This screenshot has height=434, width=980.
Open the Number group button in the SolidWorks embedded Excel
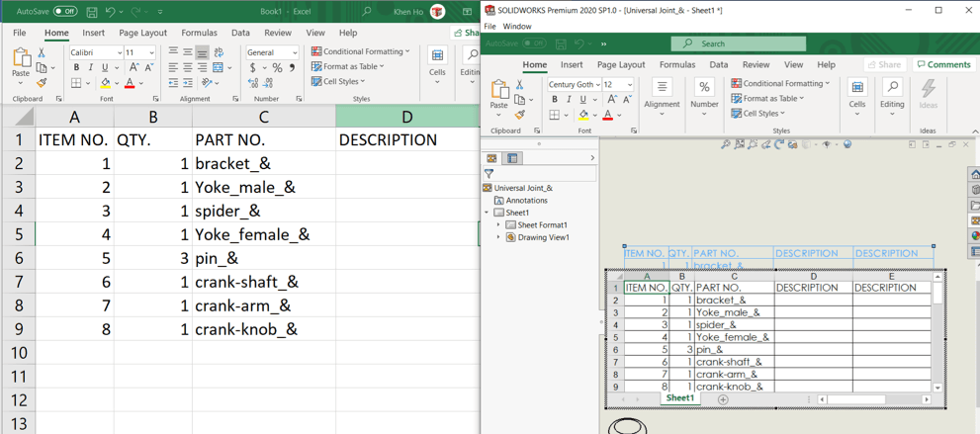[704, 96]
